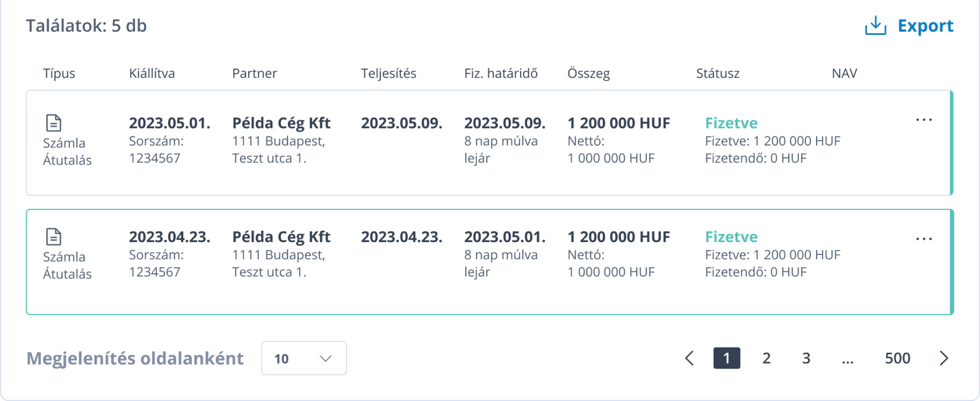Jump to page 3
Screen dimensions: 980x401
[x=806, y=358]
